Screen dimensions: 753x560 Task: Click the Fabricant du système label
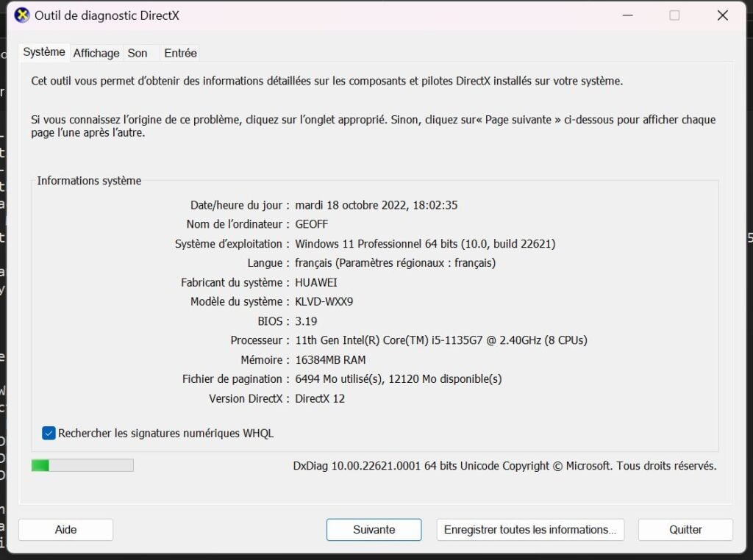(235, 283)
